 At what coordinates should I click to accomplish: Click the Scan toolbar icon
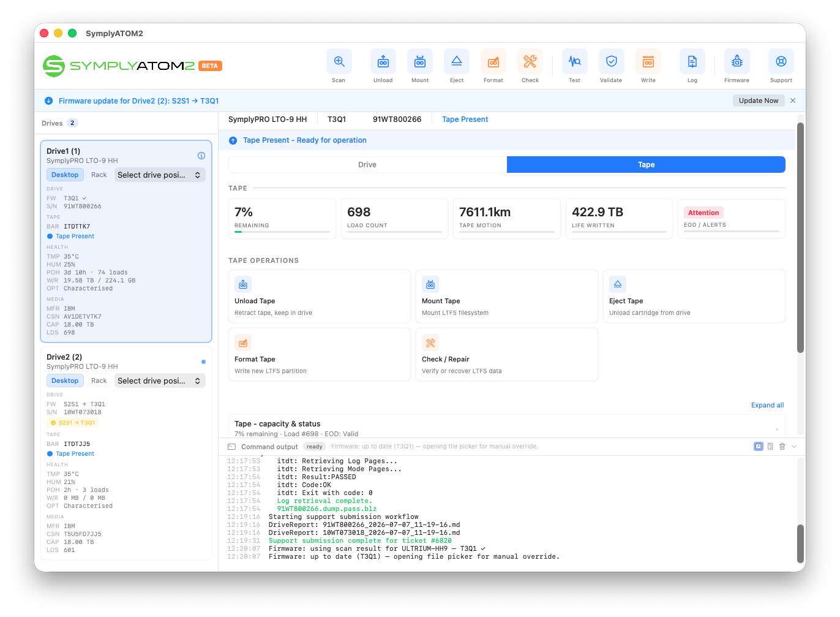coord(339,61)
